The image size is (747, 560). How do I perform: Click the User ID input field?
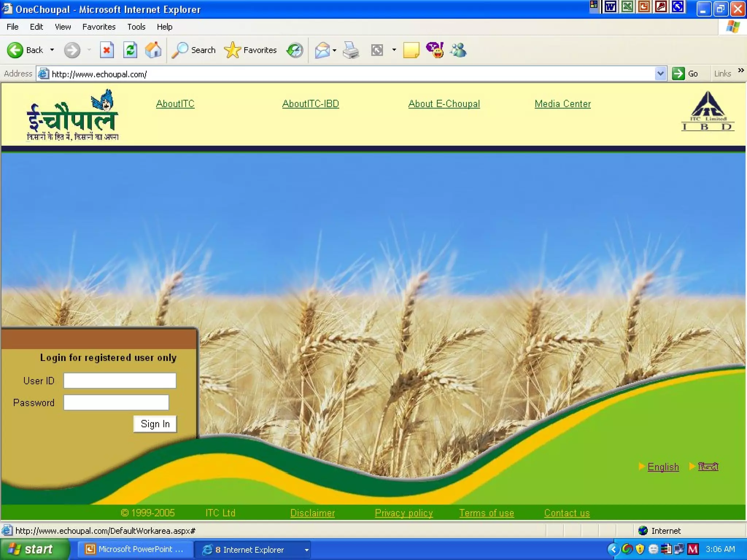click(x=120, y=381)
